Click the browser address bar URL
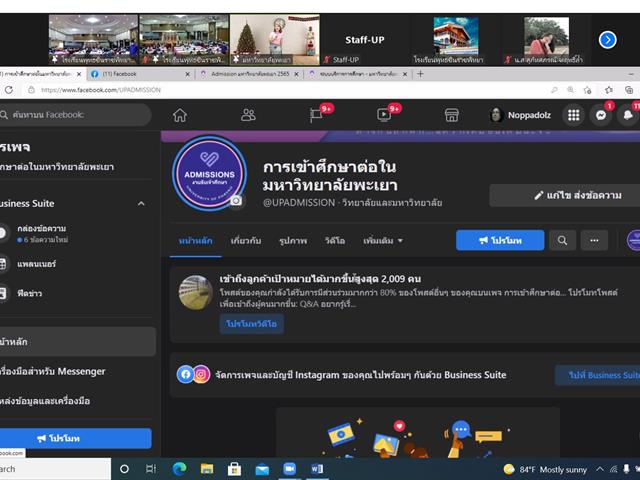640x480 pixels. click(101, 90)
